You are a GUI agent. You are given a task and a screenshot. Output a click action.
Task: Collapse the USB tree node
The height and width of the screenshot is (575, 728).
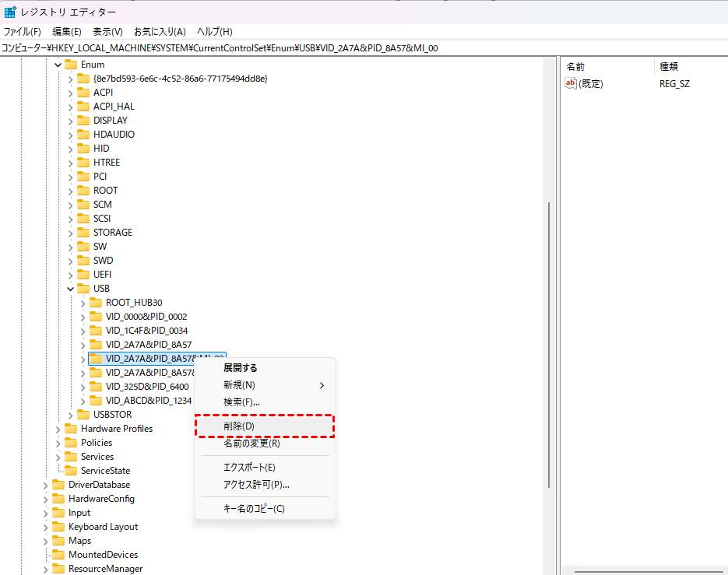coord(71,289)
